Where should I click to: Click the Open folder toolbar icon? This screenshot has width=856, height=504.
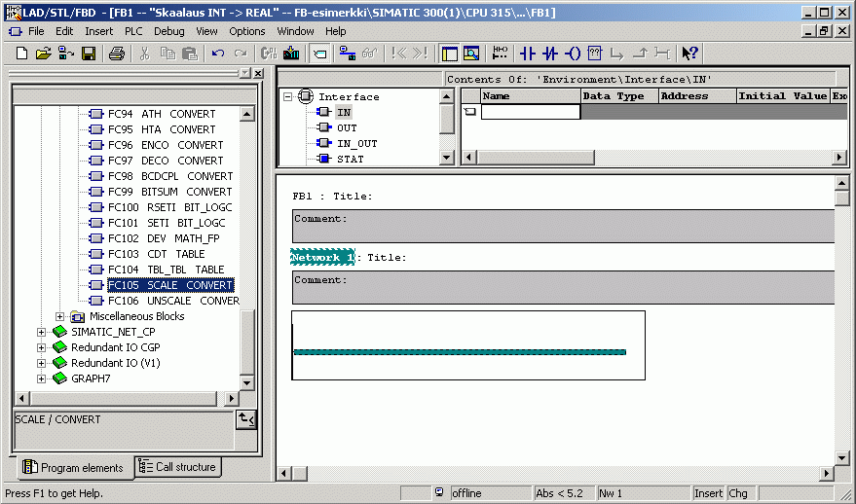point(43,53)
